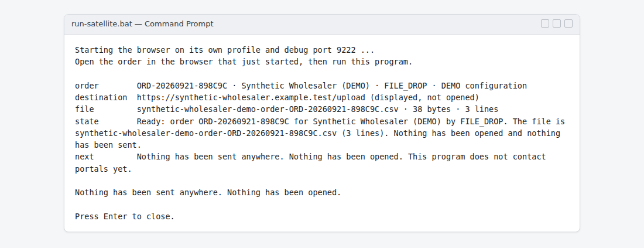Image resolution: width=644 pixels, height=248 pixels.
Task: Click the order ID ORD-20260921-898C9C on order line
Action: tap(182, 86)
